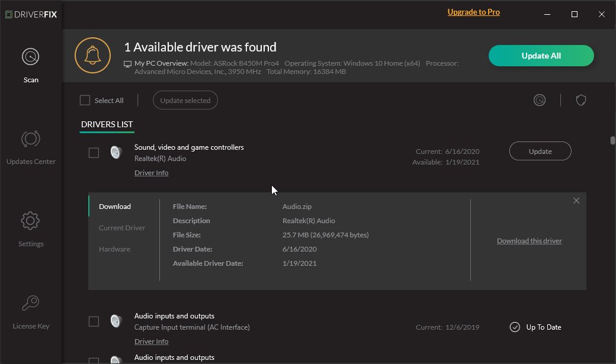Switch to Current Driver tab
Viewport: 616px width, 364px height.
point(122,228)
